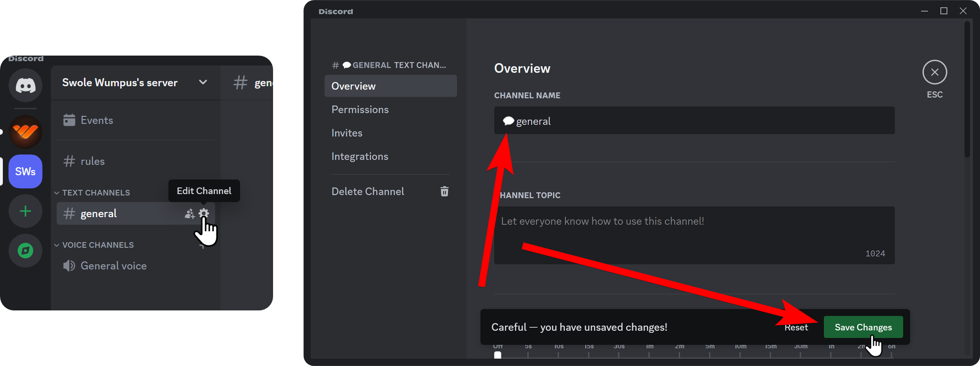Screen dimensions: 980x366
Task: Join the General voice channel
Action: pos(136,266)
